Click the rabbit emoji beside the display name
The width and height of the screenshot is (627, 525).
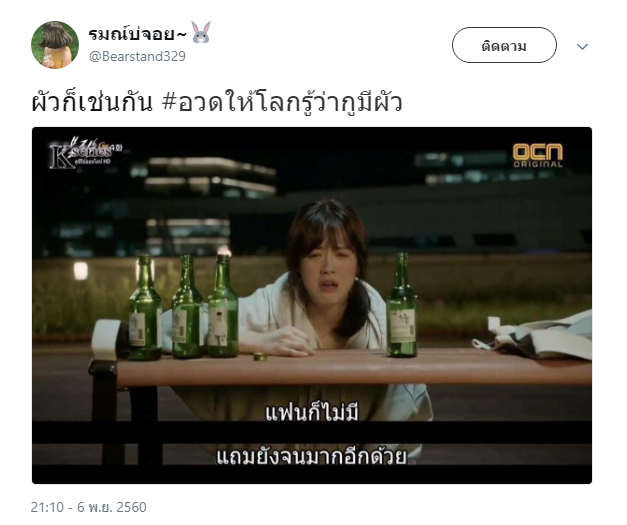[x=201, y=32]
